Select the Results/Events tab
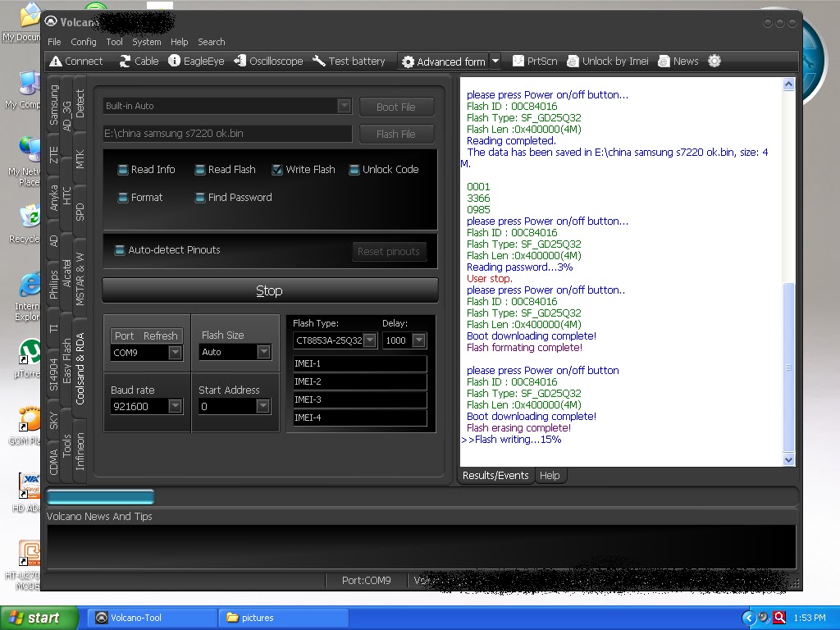840x630 pixels. point(495,476)
